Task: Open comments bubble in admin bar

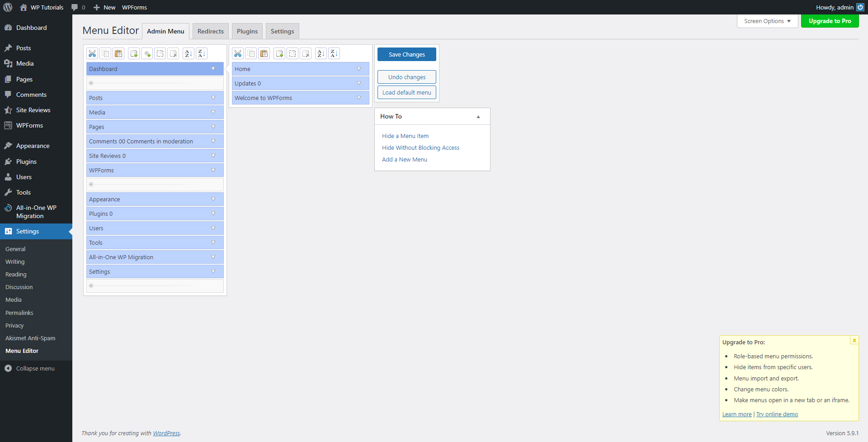Action: coord(78,7)
